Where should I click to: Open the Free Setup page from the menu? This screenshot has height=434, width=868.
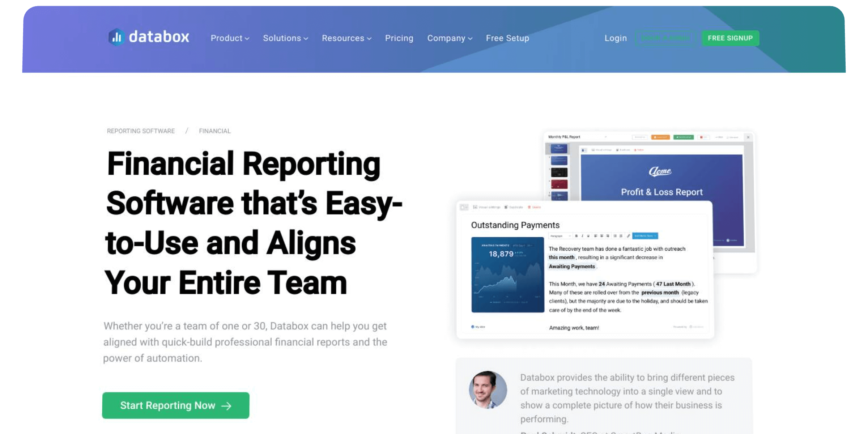tap(507, 38)
